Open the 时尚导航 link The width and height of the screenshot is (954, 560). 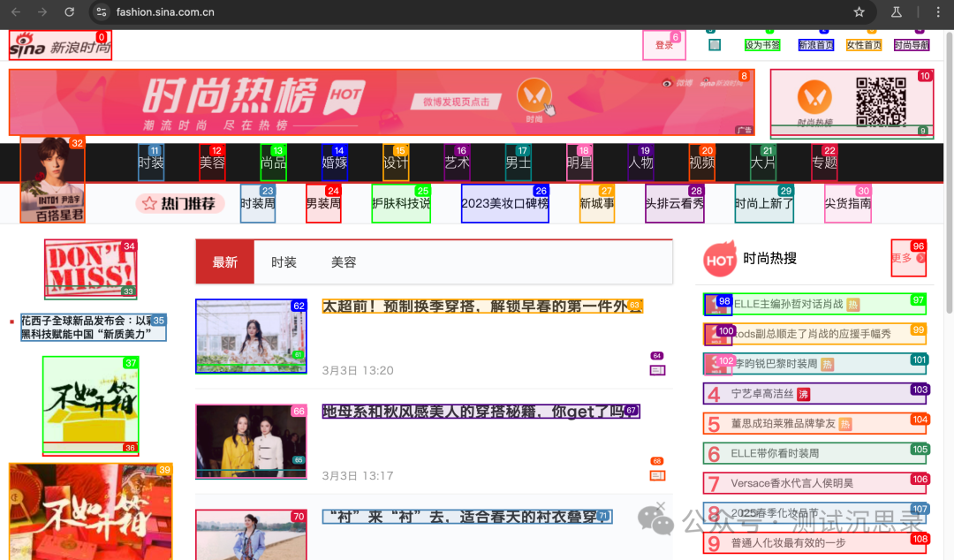(912, 45)
